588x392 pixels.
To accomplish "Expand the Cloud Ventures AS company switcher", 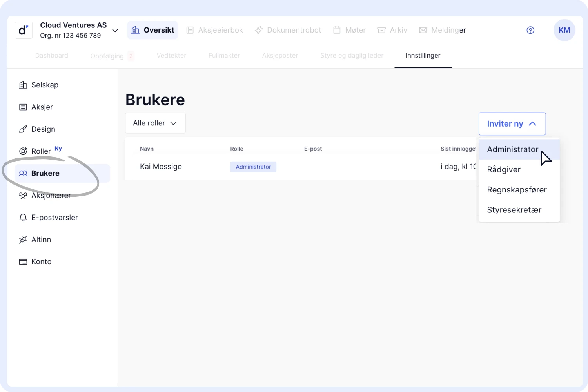I will coord(115,31).
